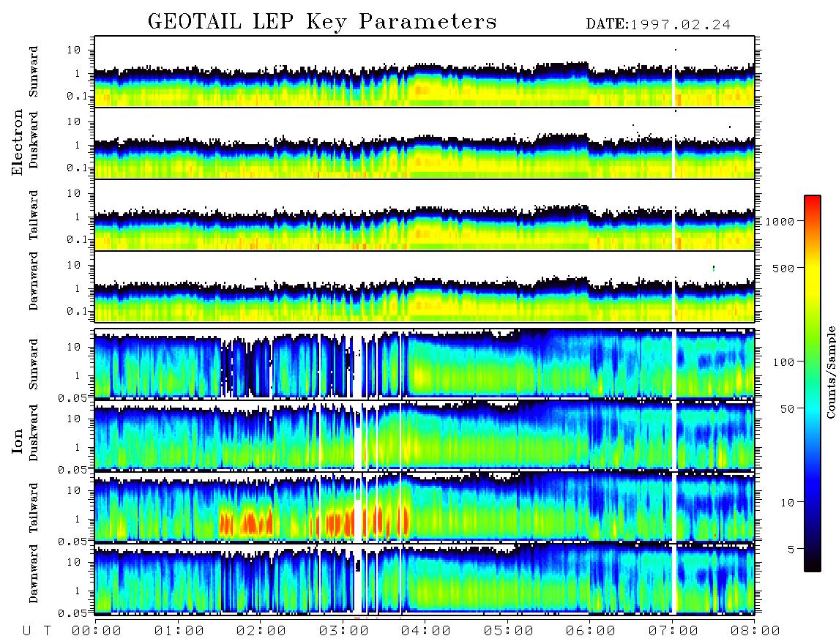Click the red top of the colorbar
Screen dimensions: 836x644
pos(812,203)
